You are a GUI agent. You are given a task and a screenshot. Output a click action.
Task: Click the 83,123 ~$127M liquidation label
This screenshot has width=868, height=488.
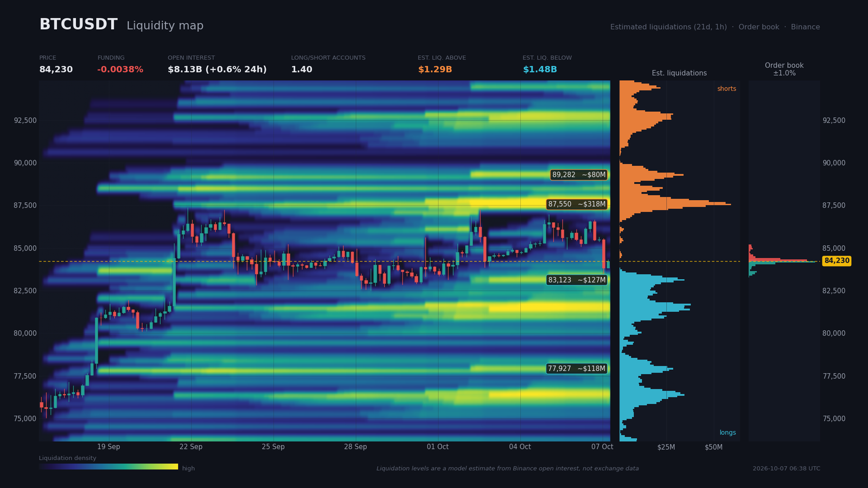coord(577,280)
